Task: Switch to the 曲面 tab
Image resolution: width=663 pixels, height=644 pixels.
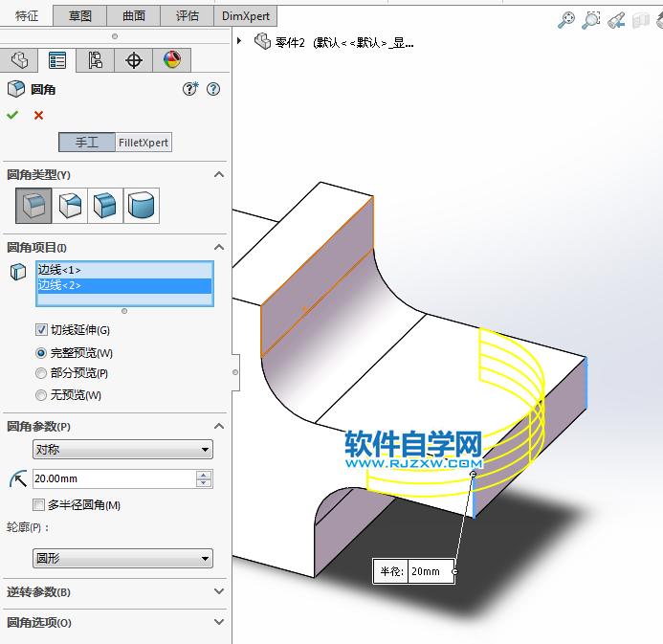Action: point(134,16)
